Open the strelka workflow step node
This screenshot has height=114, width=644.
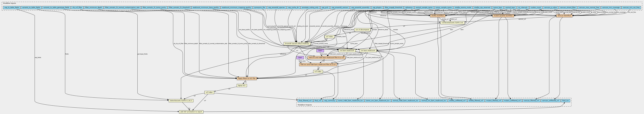(x=438, y=16)
